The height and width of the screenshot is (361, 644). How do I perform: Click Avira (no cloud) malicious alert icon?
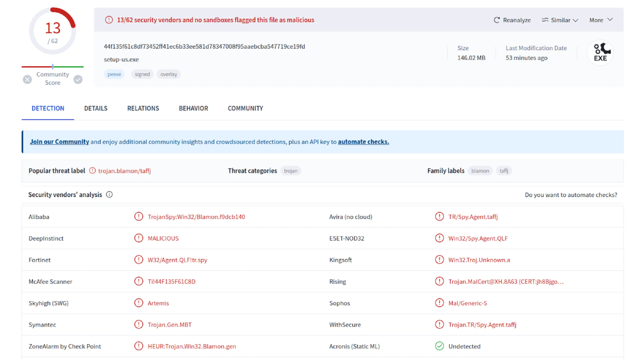(439, 216)
